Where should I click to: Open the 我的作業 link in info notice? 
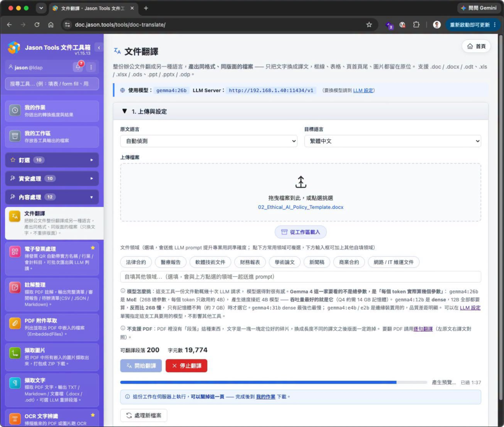[265, 397]
